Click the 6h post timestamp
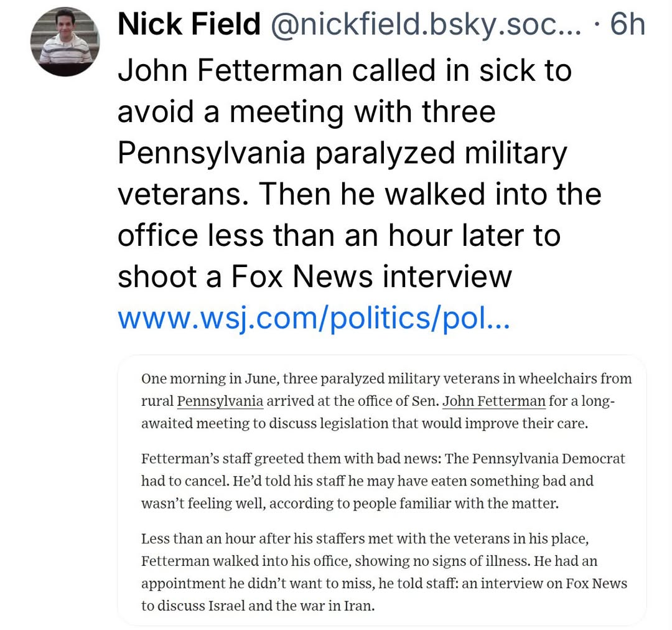Viewport: 672px width, 630px height. [627, 24]
